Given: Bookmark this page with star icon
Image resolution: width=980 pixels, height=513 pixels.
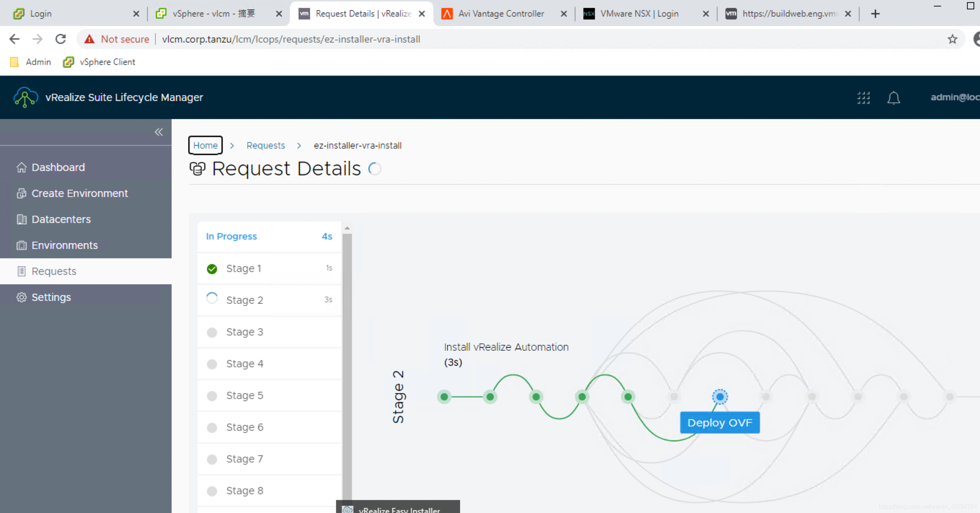Looking at the screenshot, I should tap(952, 39).
